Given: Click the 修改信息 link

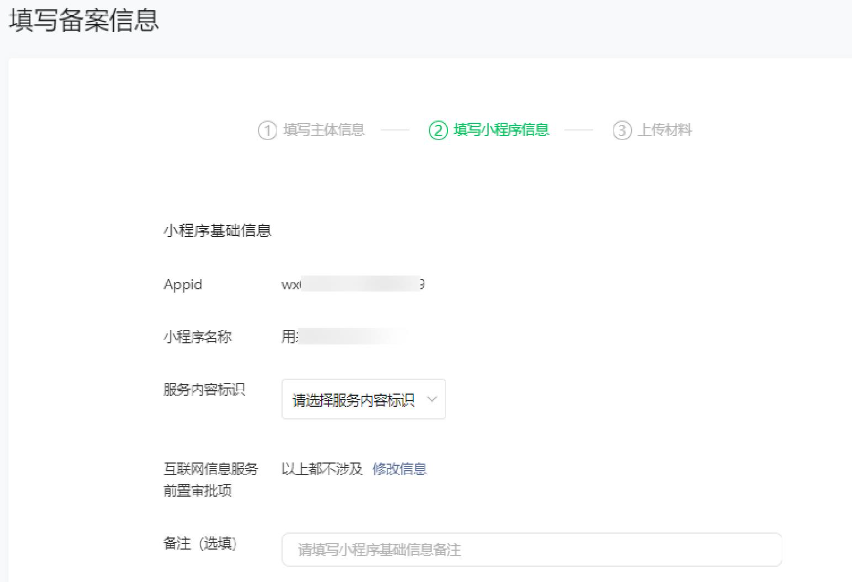Looking at the screenshot, I should click(399, 469).
